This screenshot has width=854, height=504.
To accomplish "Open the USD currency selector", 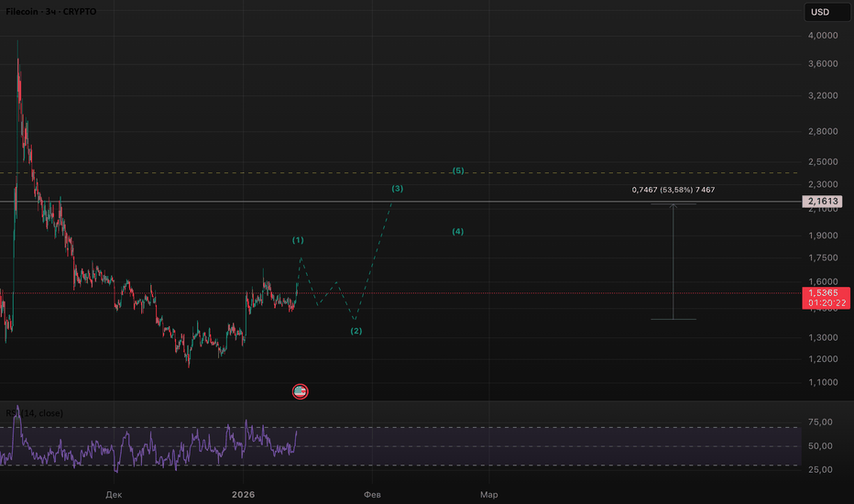I will [x=827, y=12].
